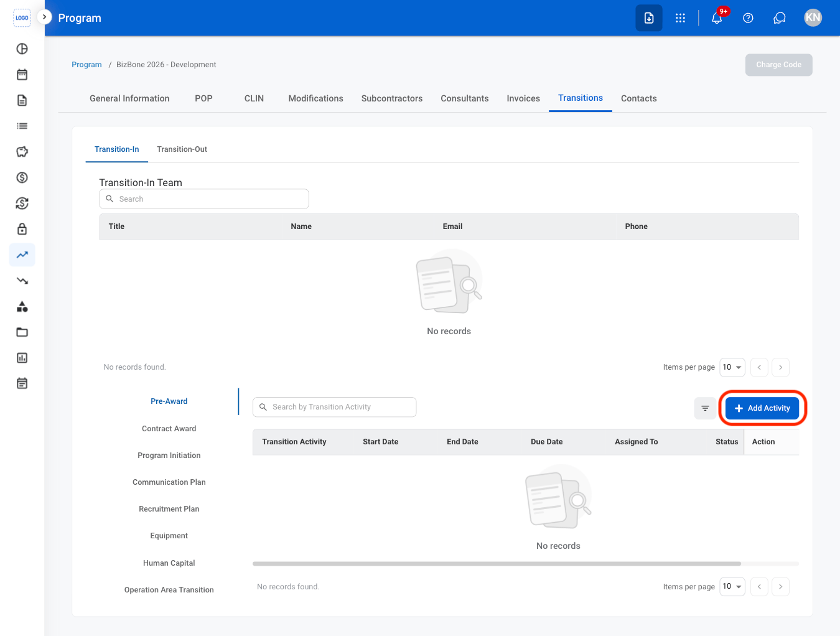This screenshot has width=840, height=636.
Task: Open the folder icon in sidebar
Action: 22,332
